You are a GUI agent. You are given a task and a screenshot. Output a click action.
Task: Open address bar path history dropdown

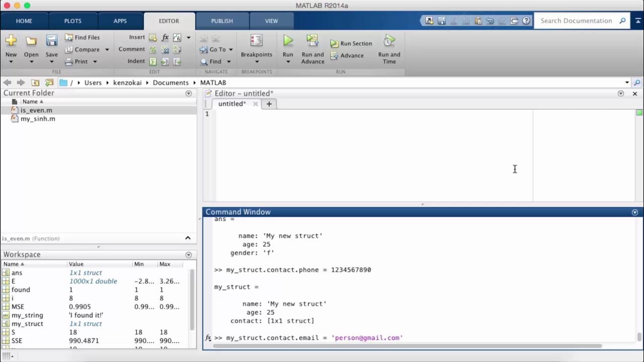[627, 82]
